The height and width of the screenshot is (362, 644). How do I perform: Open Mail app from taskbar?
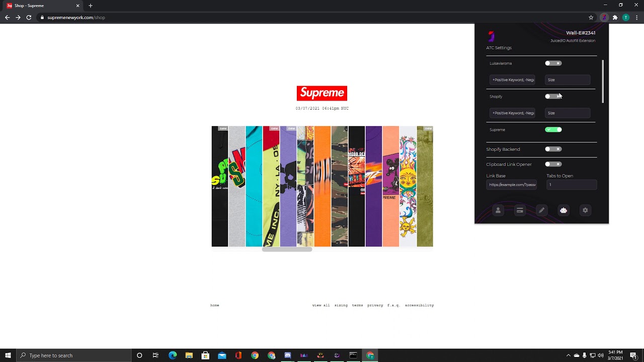pos(222,355)
